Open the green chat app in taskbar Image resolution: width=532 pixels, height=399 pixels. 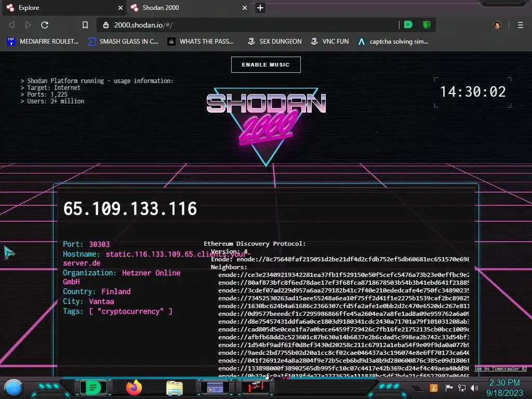[94, 388]
